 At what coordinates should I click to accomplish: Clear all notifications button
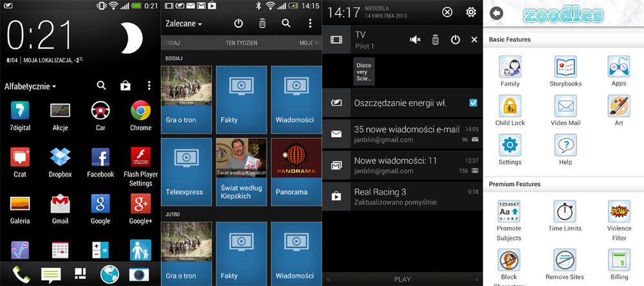(447, 12)
